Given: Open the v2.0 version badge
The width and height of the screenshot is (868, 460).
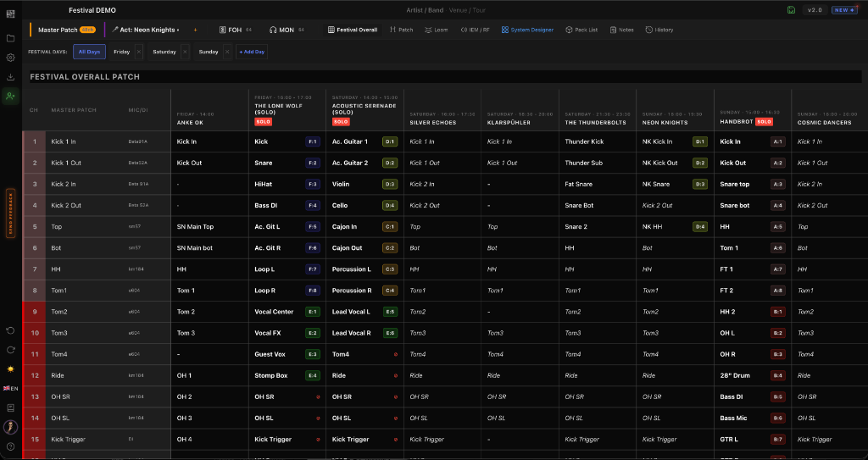Looking at the screenshot, I should (x=815, y=10).
